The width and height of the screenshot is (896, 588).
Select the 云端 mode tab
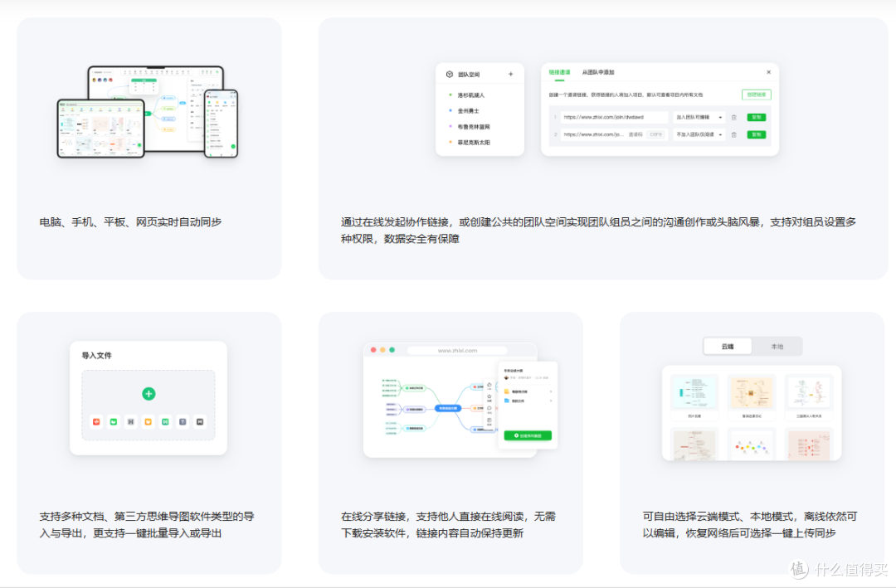coord(728,347)
